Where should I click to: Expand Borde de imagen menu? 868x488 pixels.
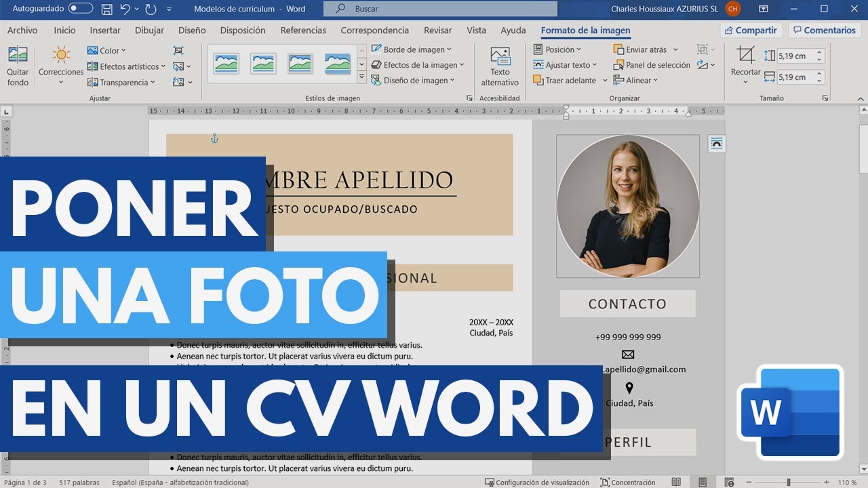pos(412,49)
